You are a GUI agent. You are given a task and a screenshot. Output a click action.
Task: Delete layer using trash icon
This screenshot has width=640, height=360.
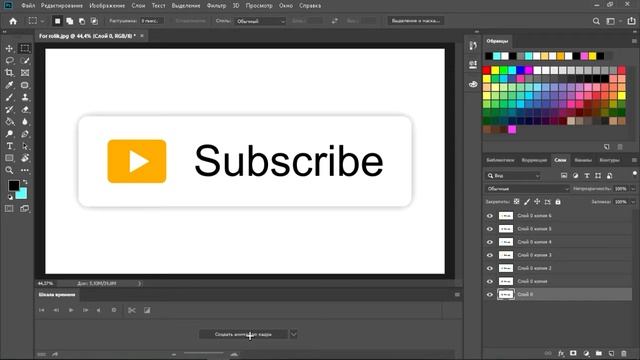point(624,353)
